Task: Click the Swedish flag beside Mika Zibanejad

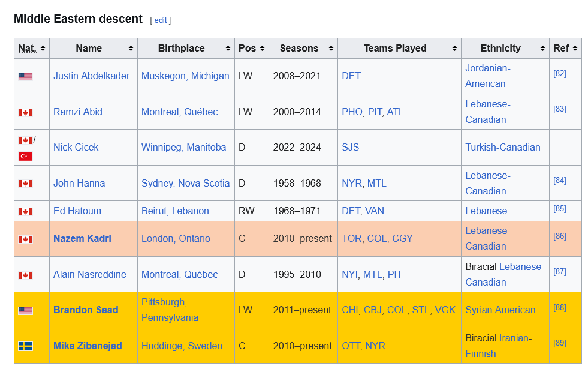Action: coord(26,346)
